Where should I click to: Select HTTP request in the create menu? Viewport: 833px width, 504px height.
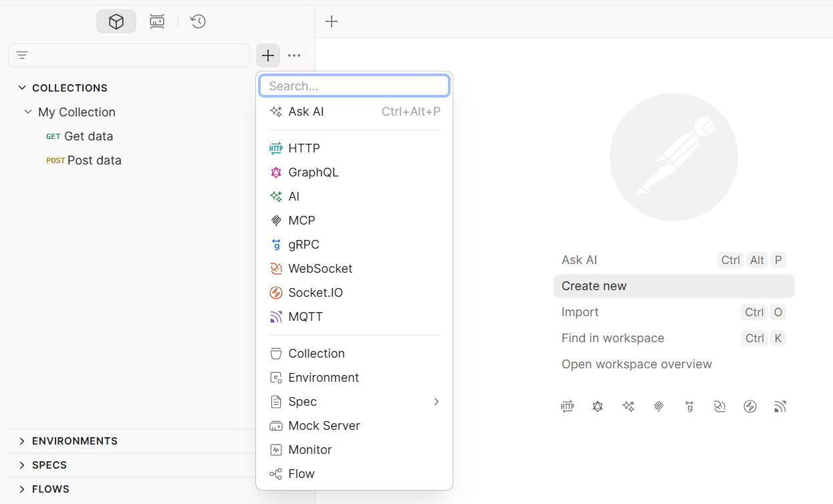(354, 148)
